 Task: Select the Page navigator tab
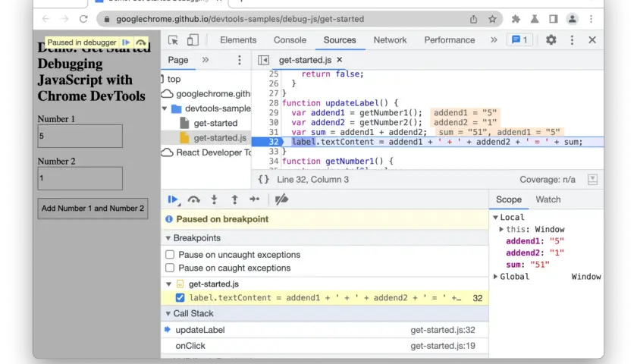[x=178, y=60]
